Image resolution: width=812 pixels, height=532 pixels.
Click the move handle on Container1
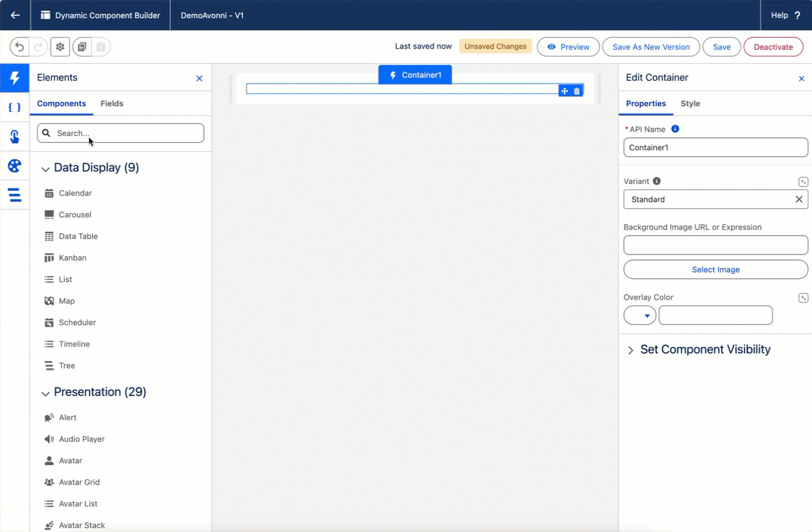(x=565, y=91)
